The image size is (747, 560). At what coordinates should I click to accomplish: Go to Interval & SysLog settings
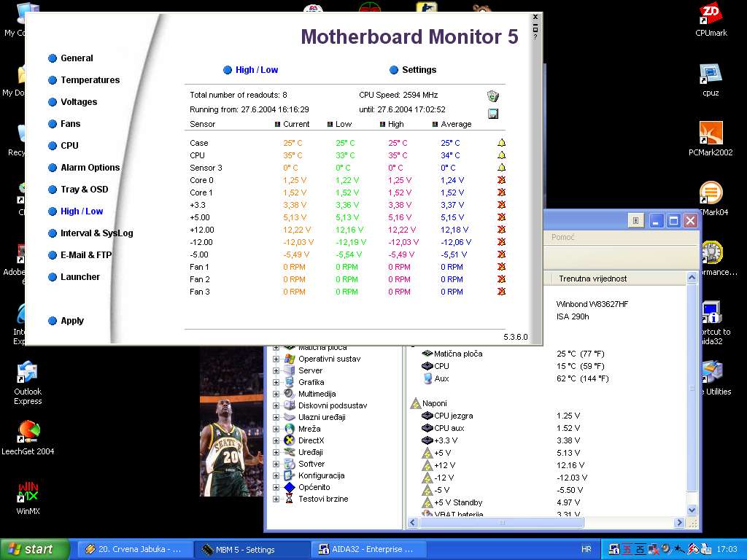point(90,233)
